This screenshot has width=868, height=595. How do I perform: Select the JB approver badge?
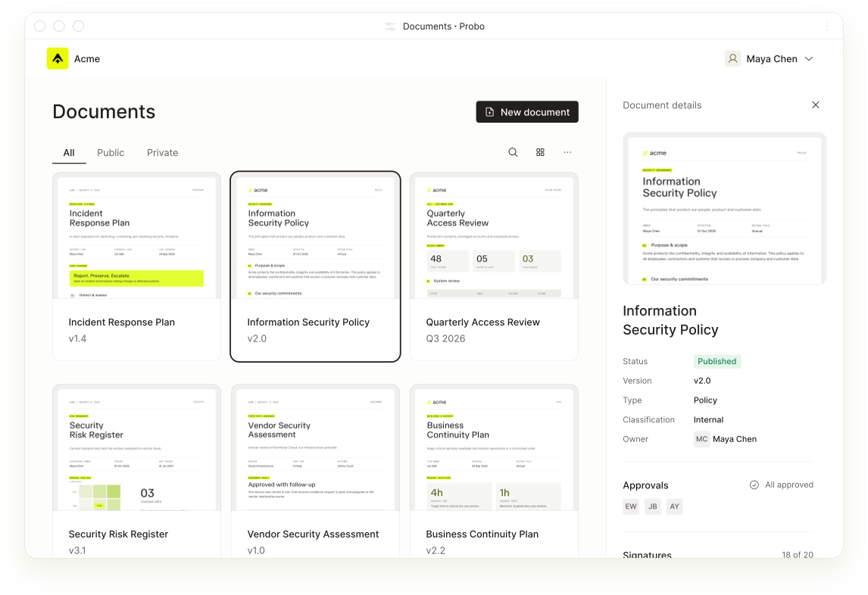[653, 506]
